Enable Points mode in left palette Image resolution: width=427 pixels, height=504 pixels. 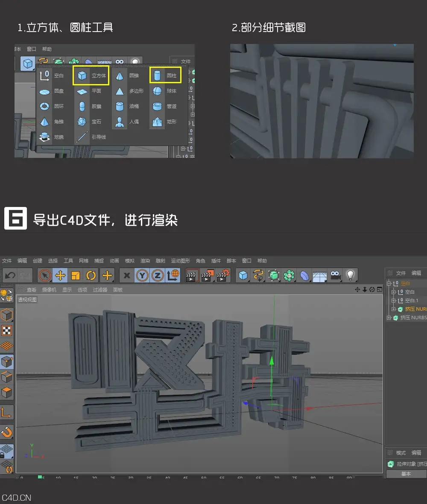(7, 361)
